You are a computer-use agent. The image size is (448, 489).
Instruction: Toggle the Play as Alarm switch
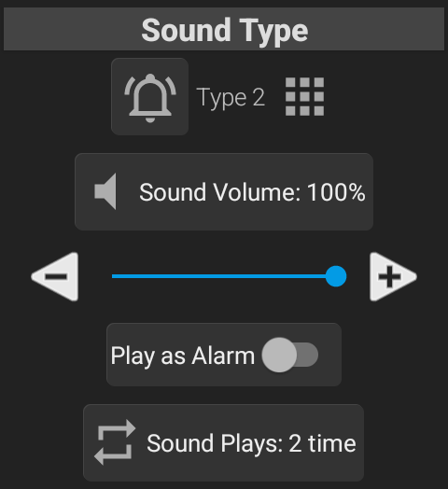point(290,355)
